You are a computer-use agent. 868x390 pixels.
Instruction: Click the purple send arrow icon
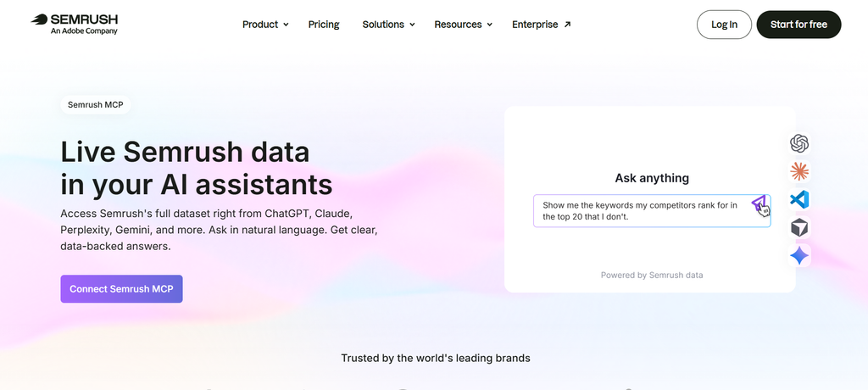coord(758,203)
